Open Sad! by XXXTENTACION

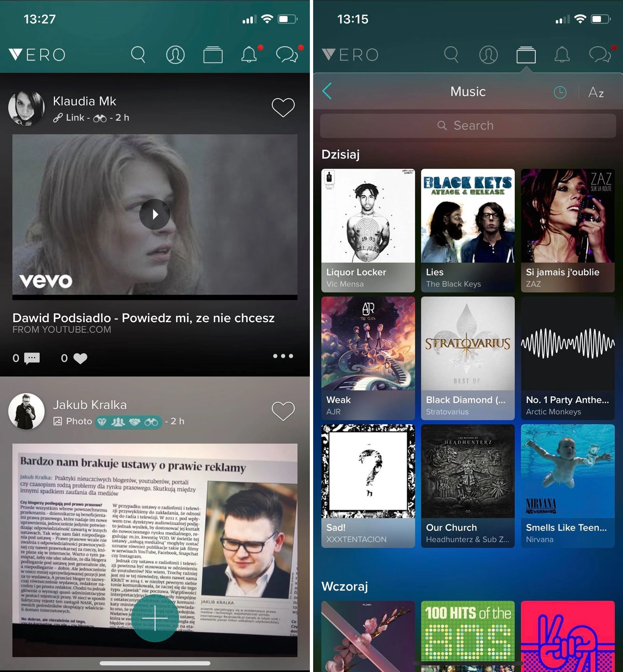point(368,486)
